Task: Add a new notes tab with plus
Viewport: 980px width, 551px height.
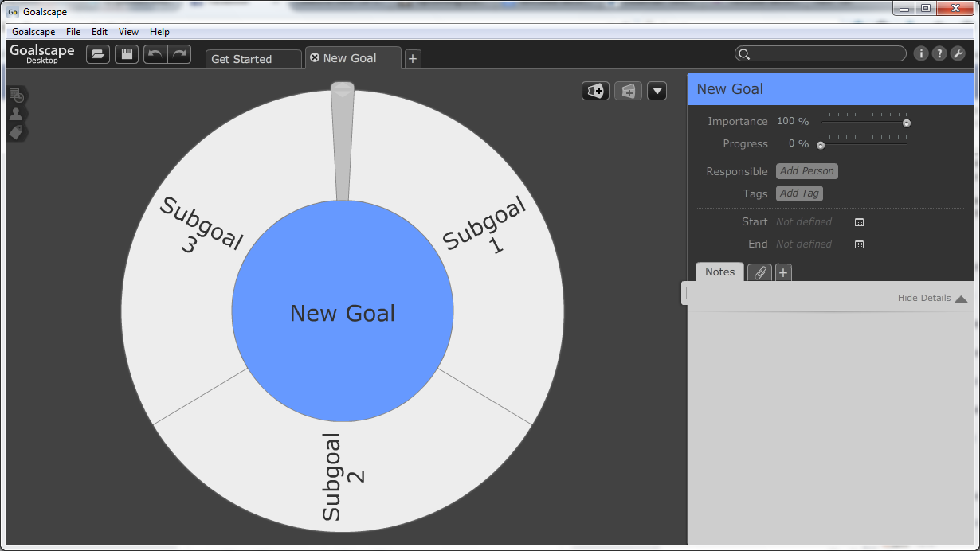Action: point(783,272)
